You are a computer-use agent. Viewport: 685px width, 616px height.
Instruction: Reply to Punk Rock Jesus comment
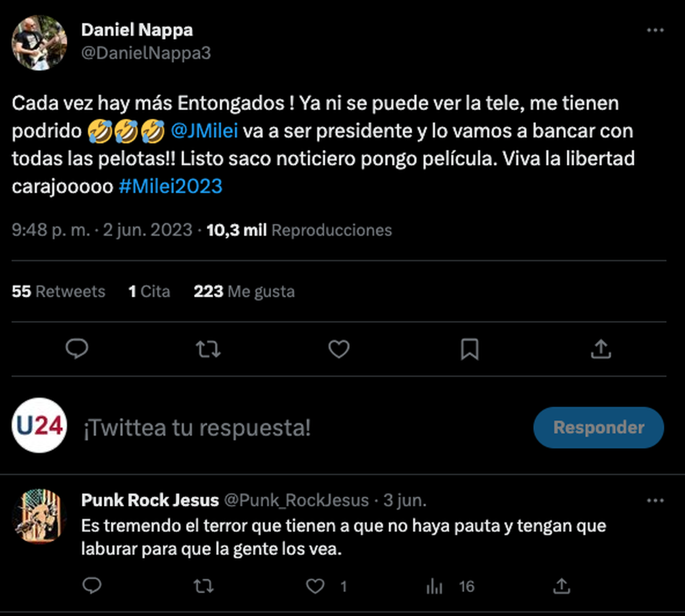(x=92, y=586)
